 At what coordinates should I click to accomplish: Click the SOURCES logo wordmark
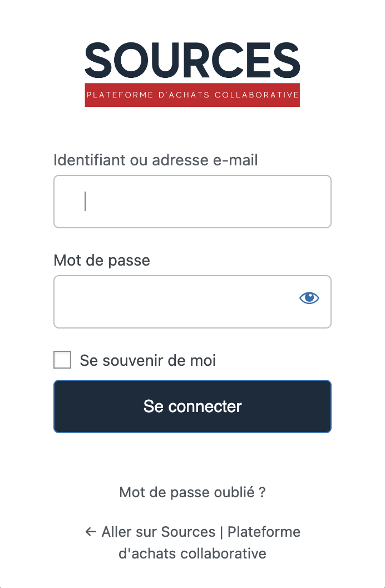tap(192, 60)
